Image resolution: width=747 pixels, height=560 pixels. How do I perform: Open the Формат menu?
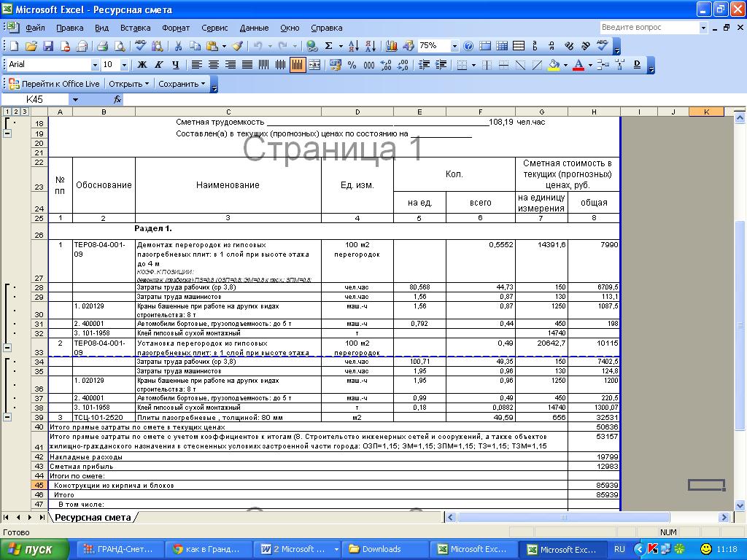click(176, 28)
